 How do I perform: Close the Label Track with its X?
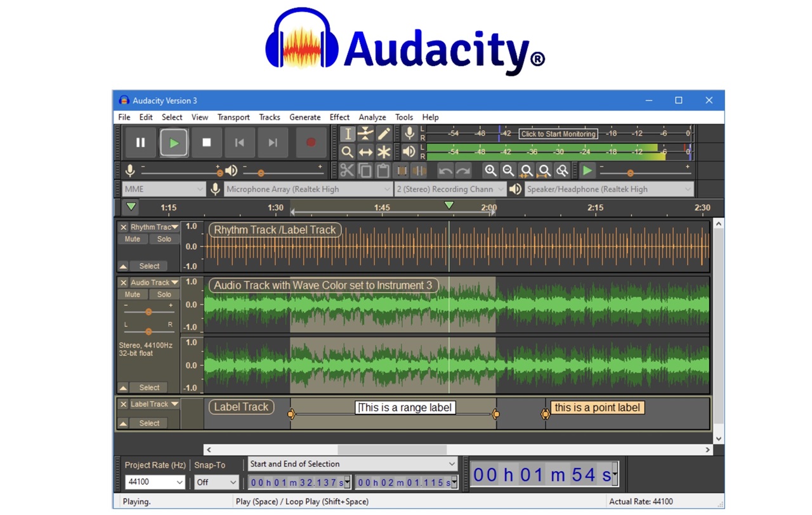pyautogui.click(x=124, y=404)
